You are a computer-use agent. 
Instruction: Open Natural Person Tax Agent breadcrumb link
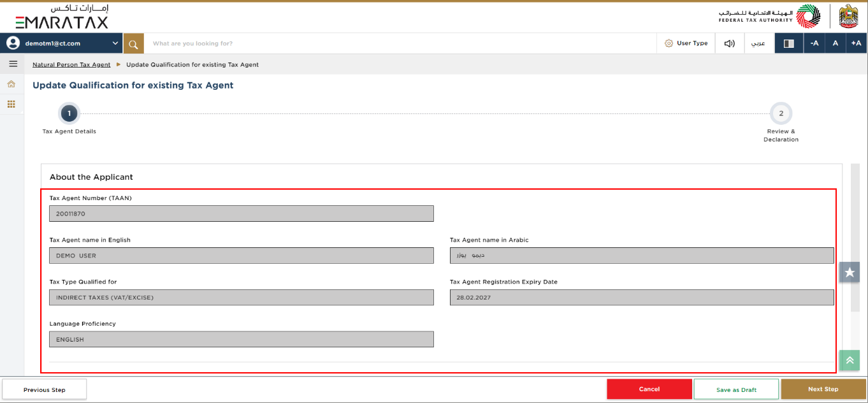(71, 64)
